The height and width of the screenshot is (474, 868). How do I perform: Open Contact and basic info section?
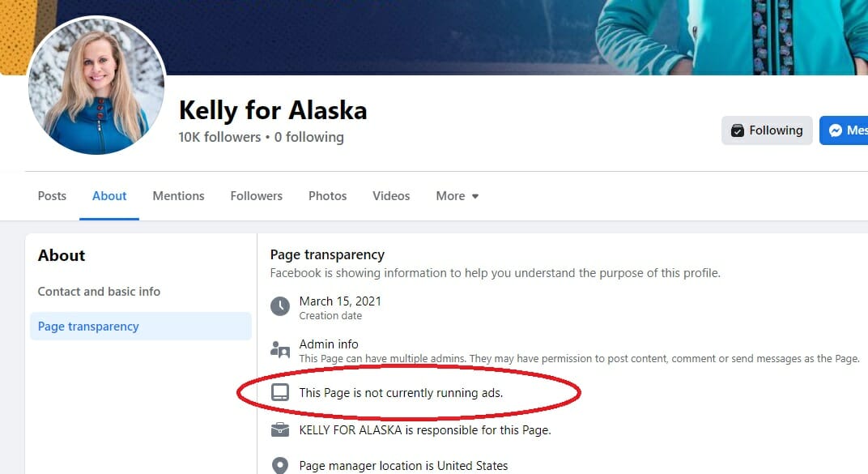click(99, 291)
